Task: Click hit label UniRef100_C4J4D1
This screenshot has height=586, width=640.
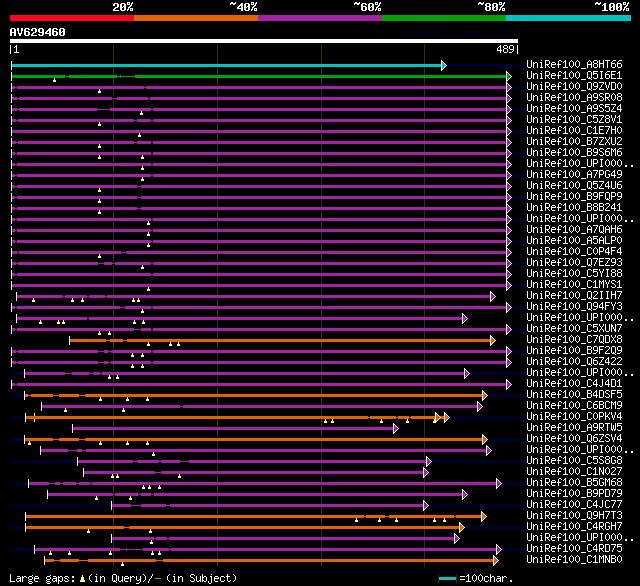Action: click(x=574, y=384)
